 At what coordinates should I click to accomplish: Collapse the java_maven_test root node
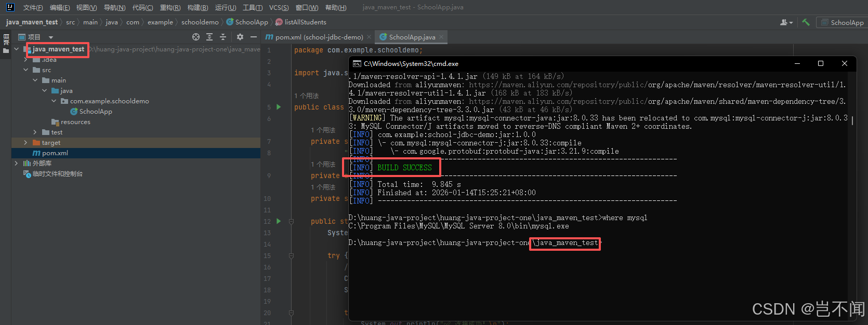pos(17,49)
